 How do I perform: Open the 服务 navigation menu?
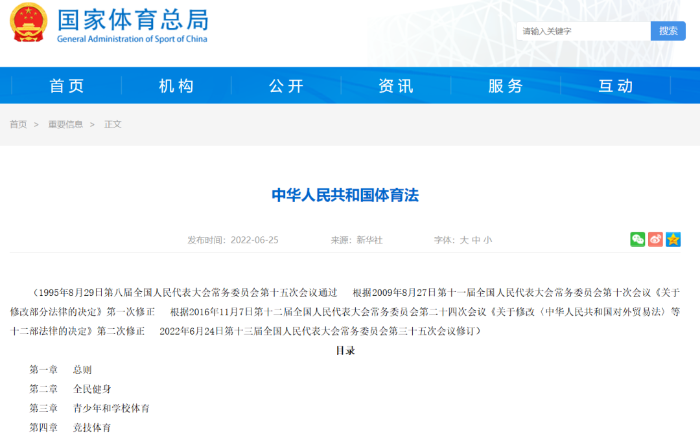coord(505,86)
